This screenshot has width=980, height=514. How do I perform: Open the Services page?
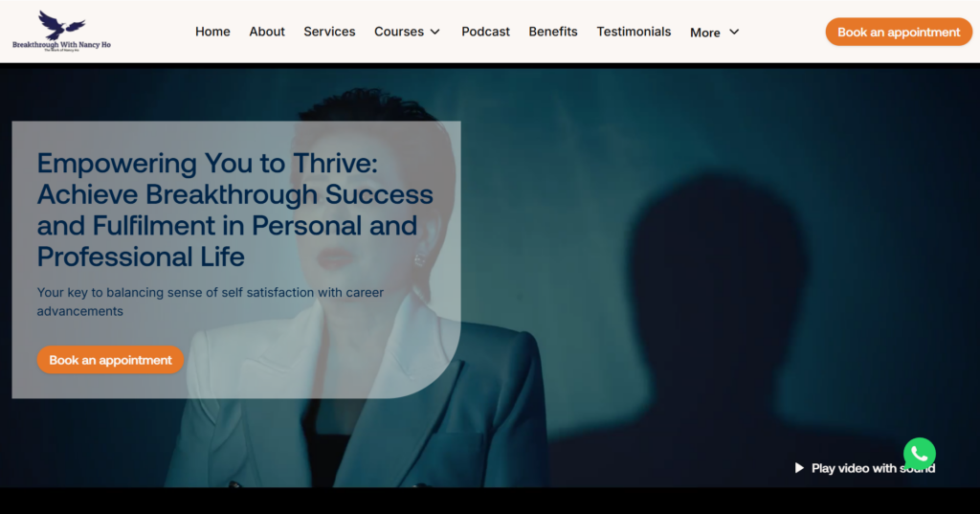point(329,32)
